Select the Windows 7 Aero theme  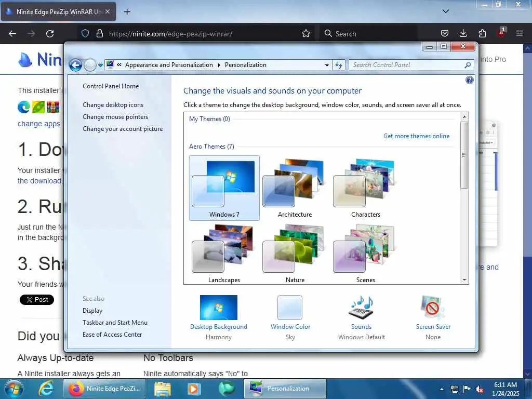[x=224, y=188]
